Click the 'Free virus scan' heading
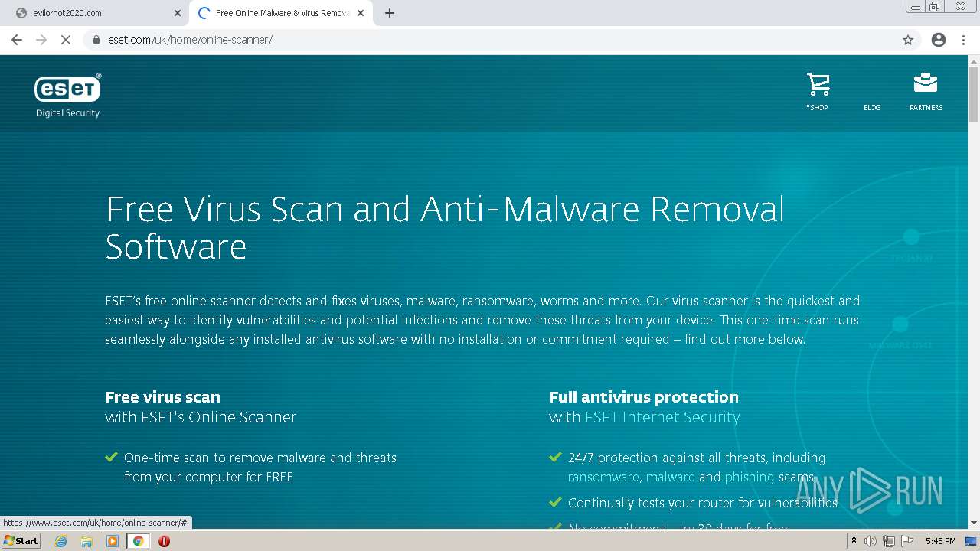The height and width of the screenshot is (551, 980). [x=162, y=397]
